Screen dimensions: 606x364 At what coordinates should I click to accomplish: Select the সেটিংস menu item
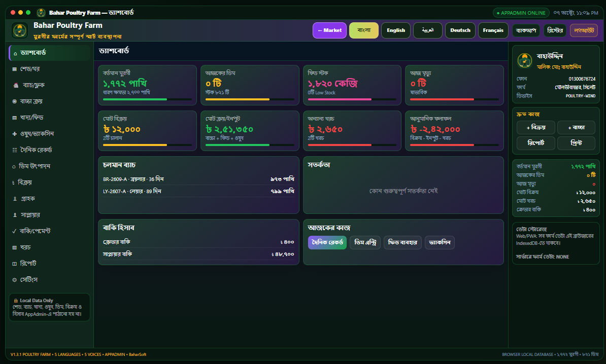coord(49,279)
